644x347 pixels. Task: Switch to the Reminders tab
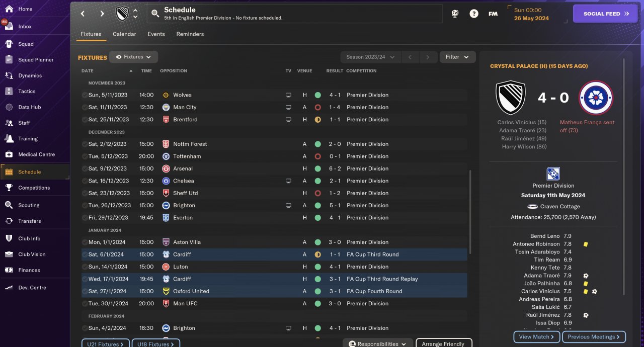tap(190, 34)
